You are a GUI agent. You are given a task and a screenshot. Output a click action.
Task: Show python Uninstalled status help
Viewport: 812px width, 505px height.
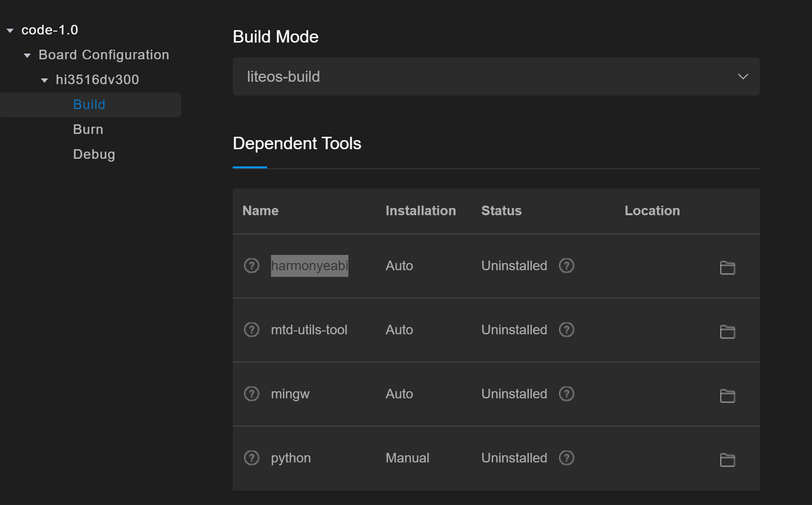[x=566, y=458]
